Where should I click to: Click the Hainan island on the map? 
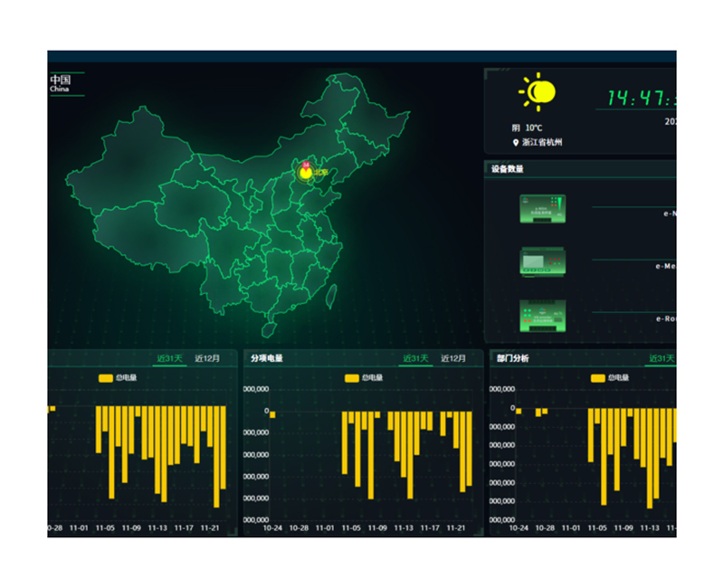point(269,330)
